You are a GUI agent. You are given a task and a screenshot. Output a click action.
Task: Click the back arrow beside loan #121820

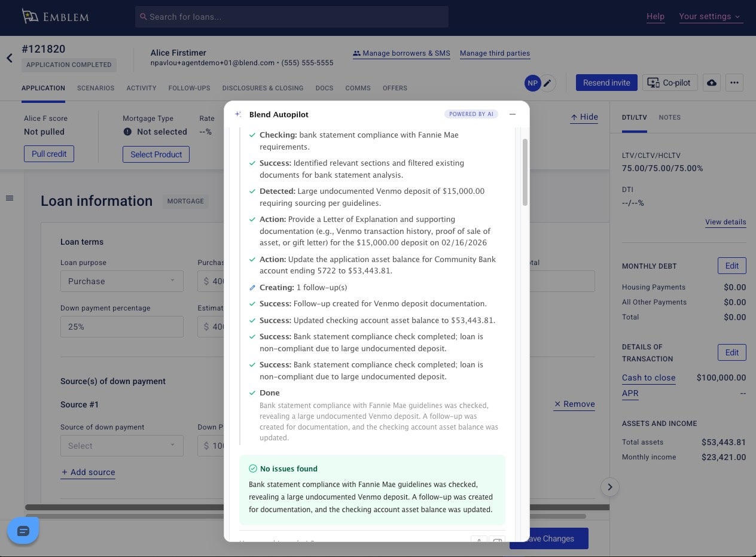(x=10, y=58)
